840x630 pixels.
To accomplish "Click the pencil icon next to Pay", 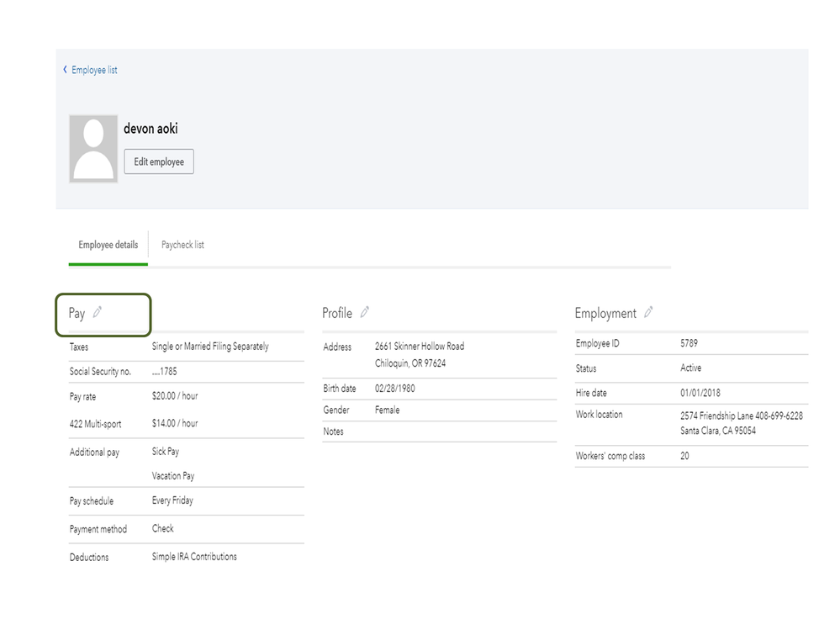I will tap(98, 312).
